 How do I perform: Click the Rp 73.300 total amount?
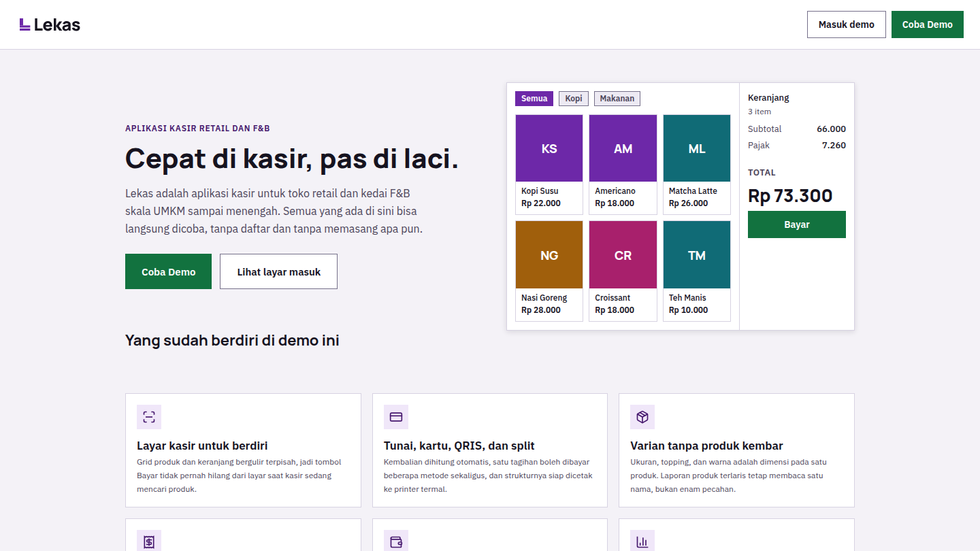(790, 196)
